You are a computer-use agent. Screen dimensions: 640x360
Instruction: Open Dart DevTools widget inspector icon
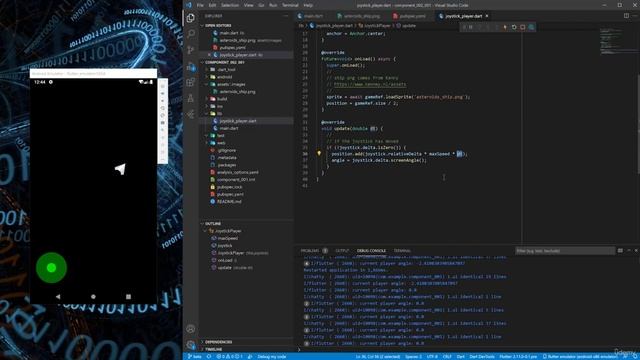[x=531, y=27]
